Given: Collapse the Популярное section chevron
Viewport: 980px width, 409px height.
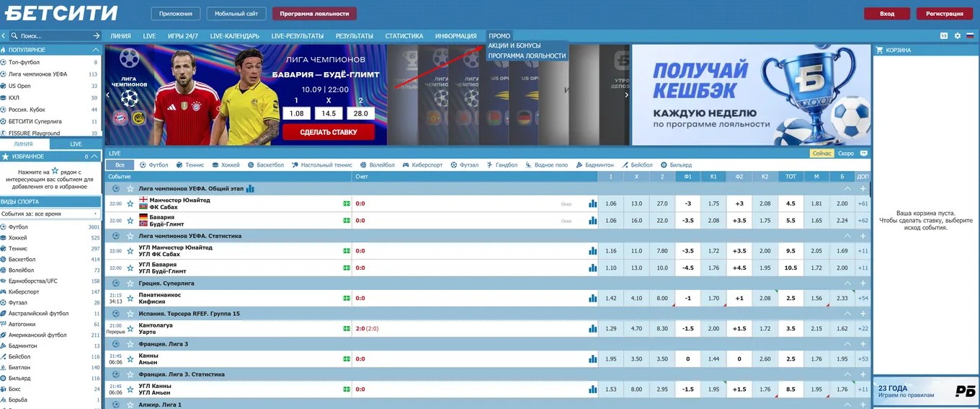Looking at the screenshot, I should click(x=96, y=50).
